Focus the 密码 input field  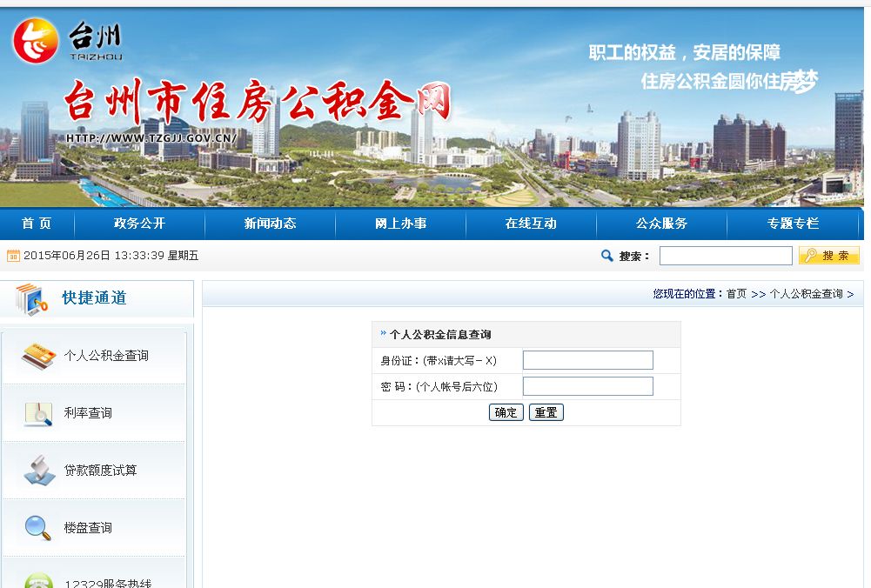tap(587, 386)
